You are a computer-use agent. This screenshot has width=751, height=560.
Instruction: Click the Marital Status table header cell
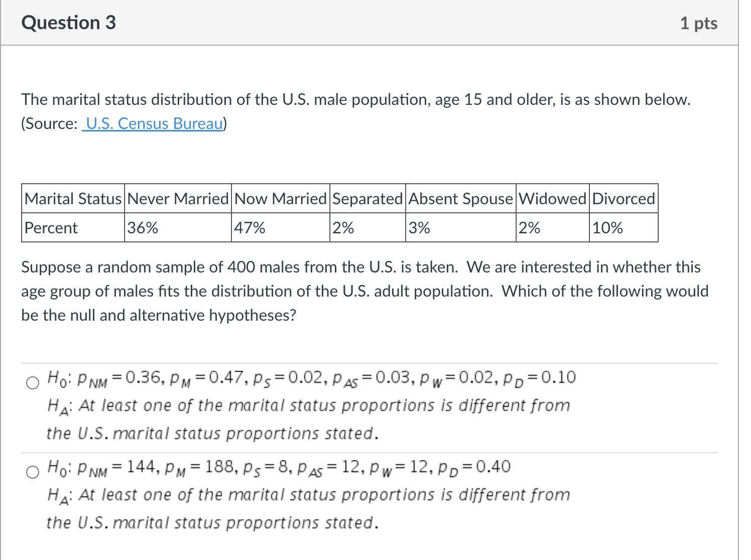[72, 199]
